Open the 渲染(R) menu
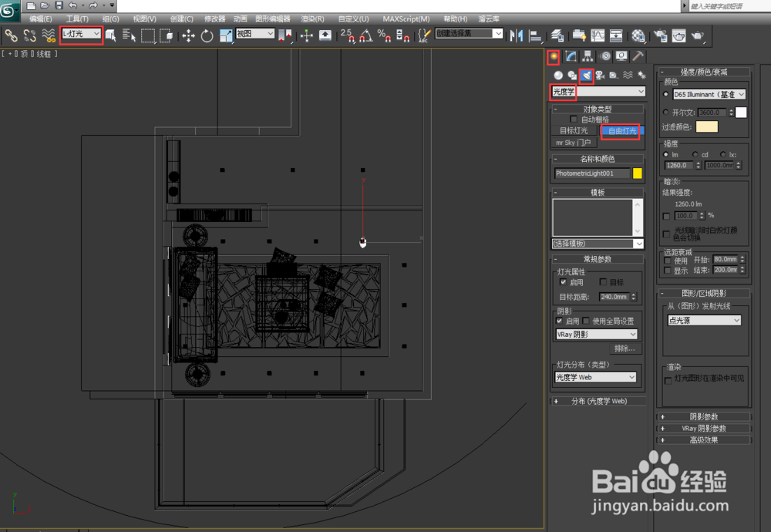 point(313,19)
